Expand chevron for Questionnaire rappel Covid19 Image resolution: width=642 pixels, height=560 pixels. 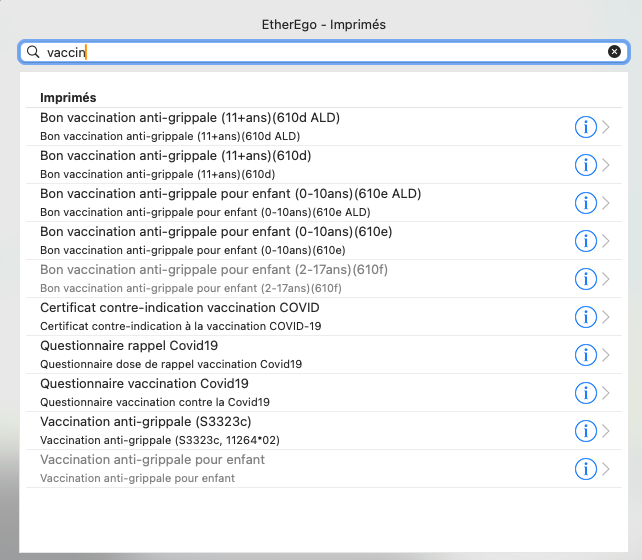(x=606, y=355)
